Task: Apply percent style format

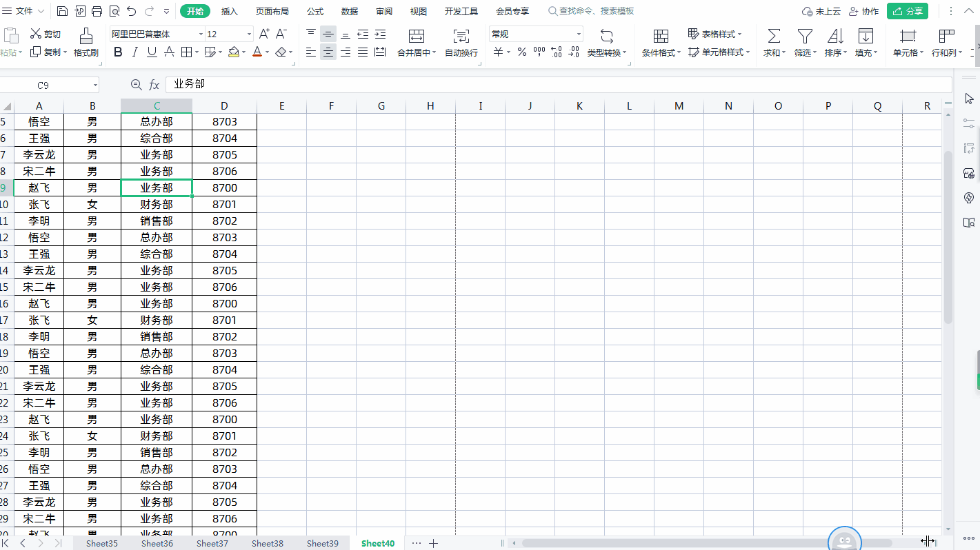Action: 522,52
